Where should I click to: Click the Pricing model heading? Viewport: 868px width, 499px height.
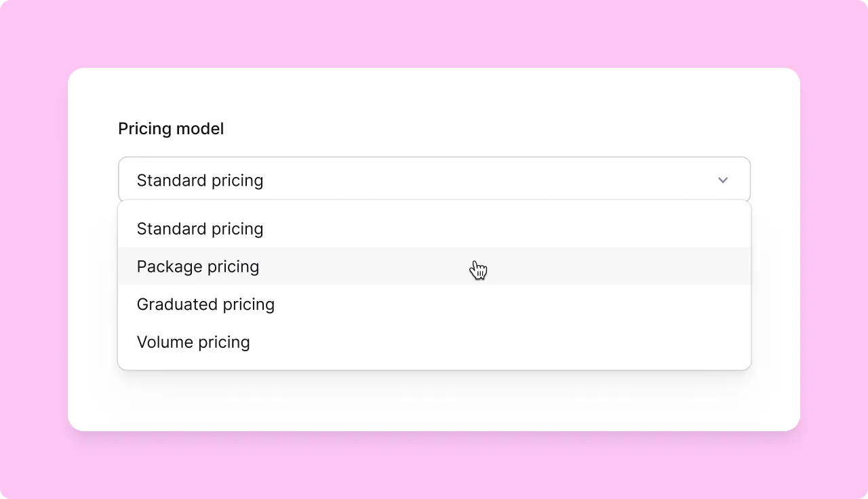point(171,128)
